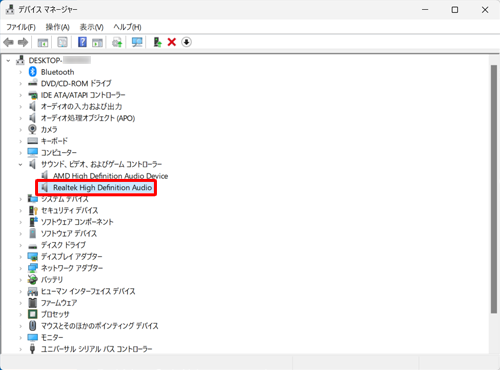Open the ファイル(F) menu

coord(21,27)
